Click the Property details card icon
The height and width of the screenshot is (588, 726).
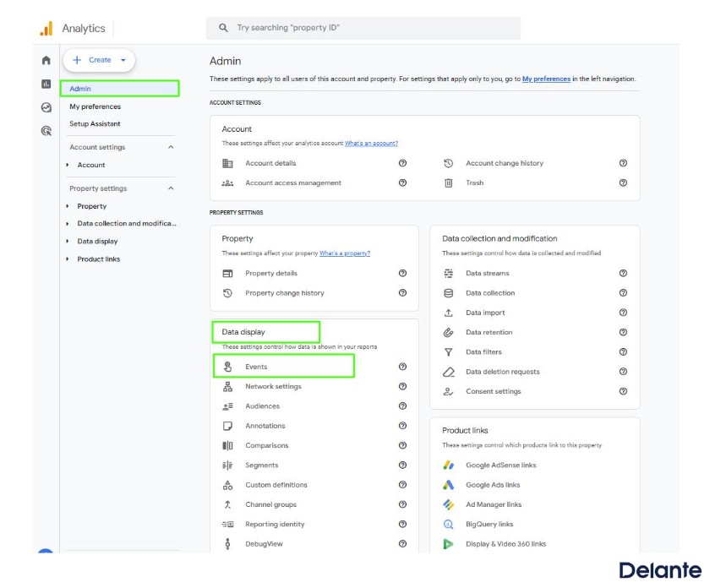pos(227,273)
